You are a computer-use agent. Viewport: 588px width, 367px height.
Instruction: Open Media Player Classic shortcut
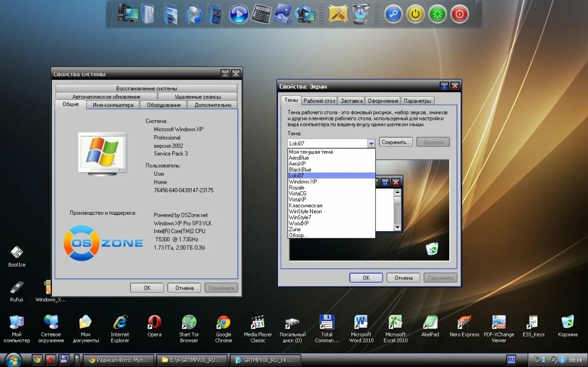258,328
